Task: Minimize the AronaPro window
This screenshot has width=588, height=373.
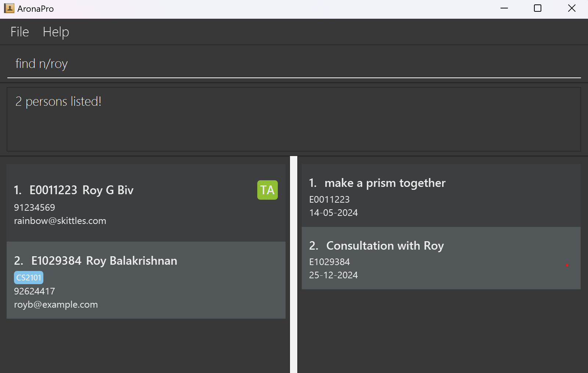Action: pos(504,8)
